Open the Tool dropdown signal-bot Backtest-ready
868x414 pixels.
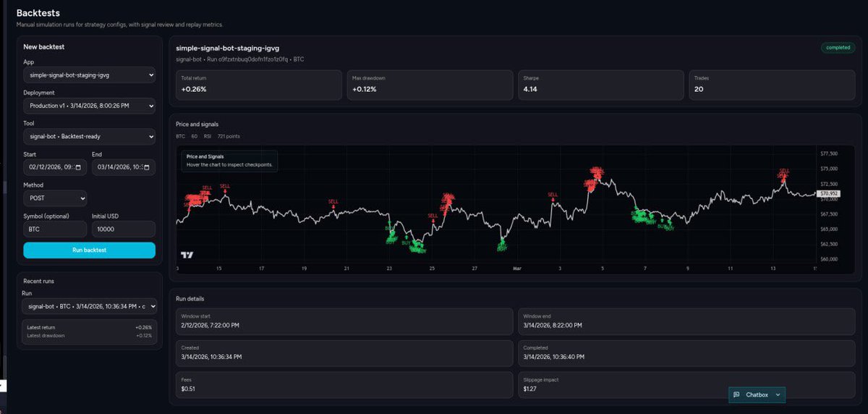click(89, 136)
